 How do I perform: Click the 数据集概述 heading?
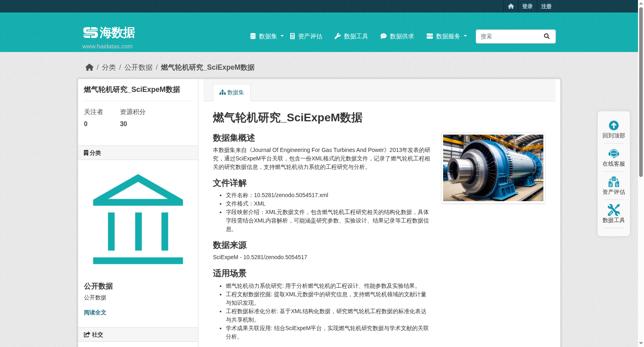click(234, 138)
